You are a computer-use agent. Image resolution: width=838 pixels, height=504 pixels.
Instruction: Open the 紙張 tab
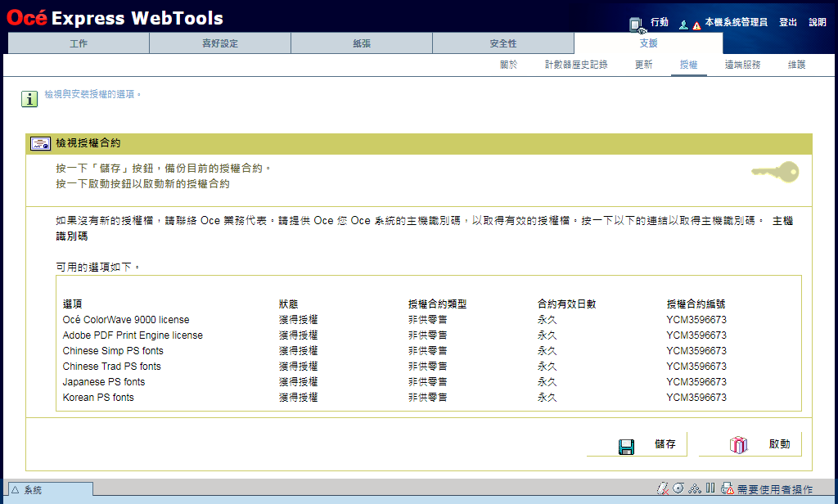click(362, 43)
